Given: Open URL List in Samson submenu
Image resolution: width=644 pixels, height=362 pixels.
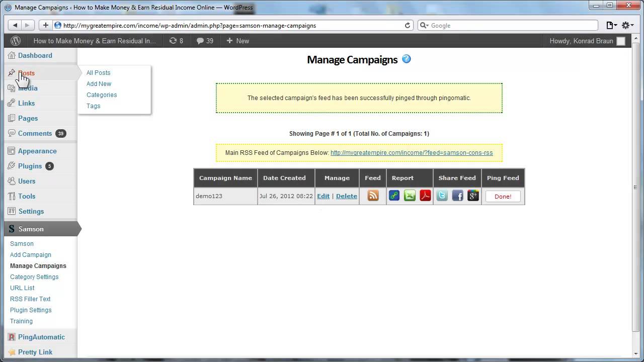Looking at the screenshot, I should 22,288.
